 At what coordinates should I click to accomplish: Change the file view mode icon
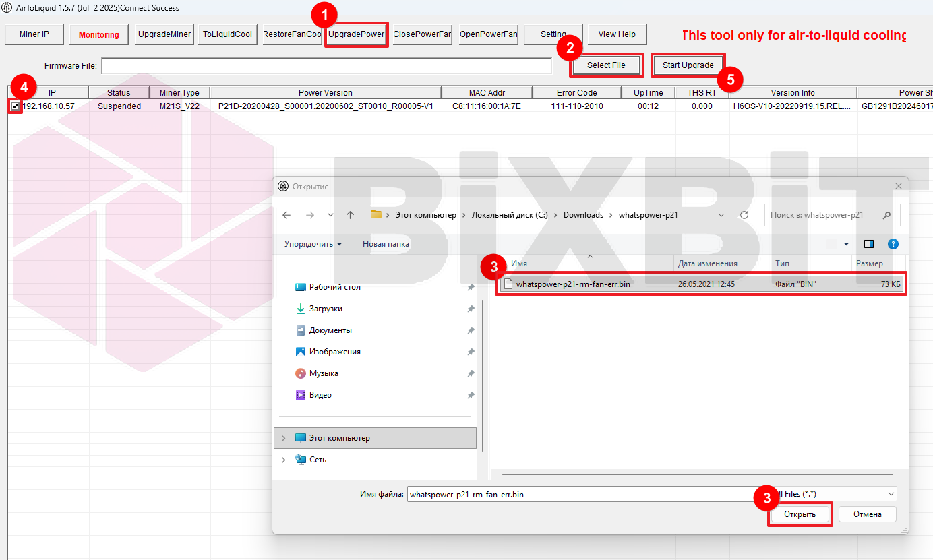[x=832, y=244]
